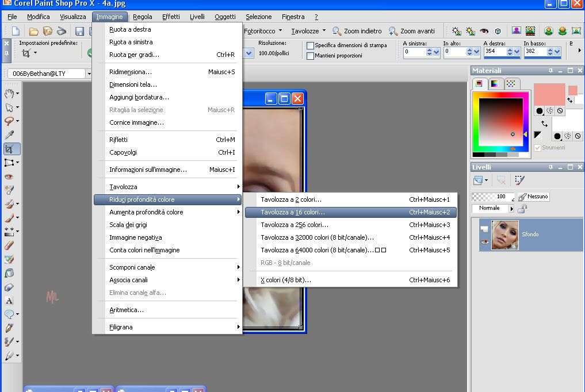Set background material to transparent
Image resolution: width=585 pixels, height=392 pixels.
[x=578, y=136]
